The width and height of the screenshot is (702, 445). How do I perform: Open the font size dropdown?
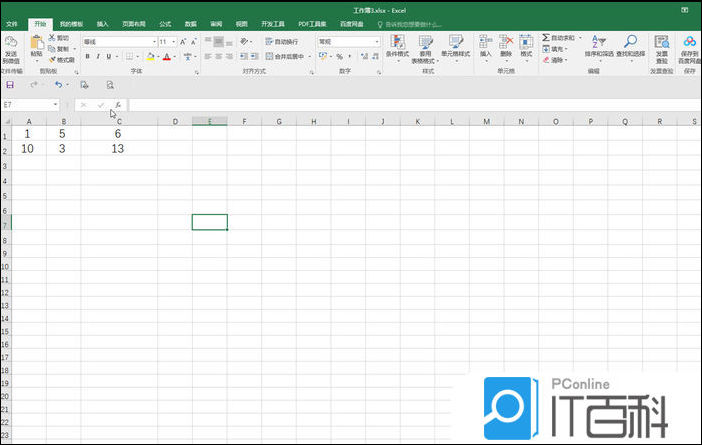174,42
